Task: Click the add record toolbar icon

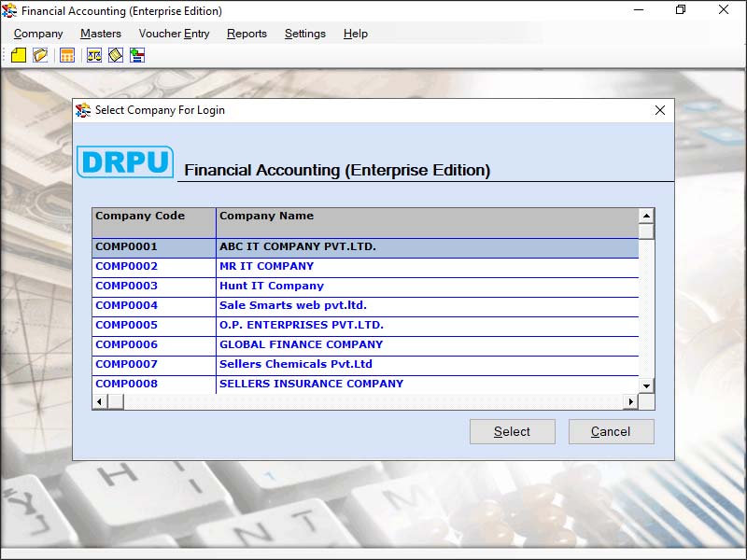Action: pos(136,55)
